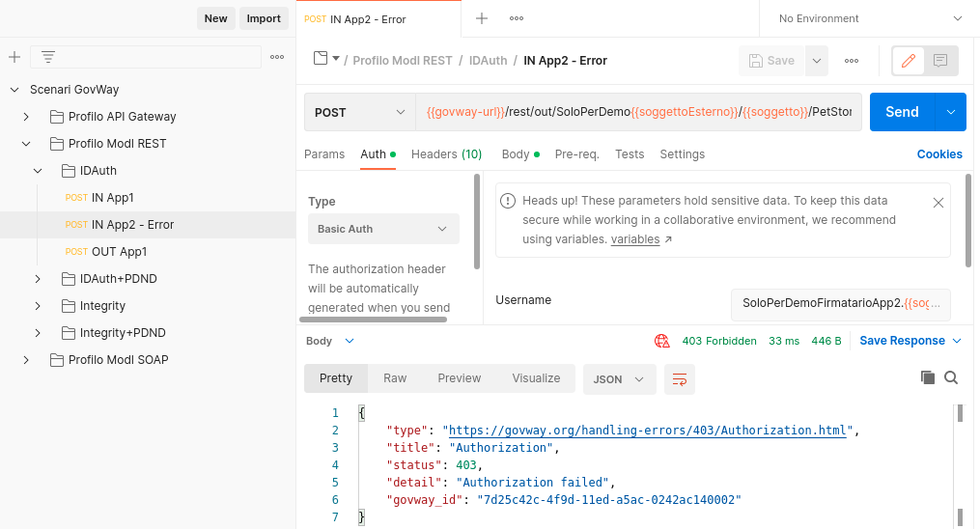Click the Integrity folder icon

click(x=69, y=306)
